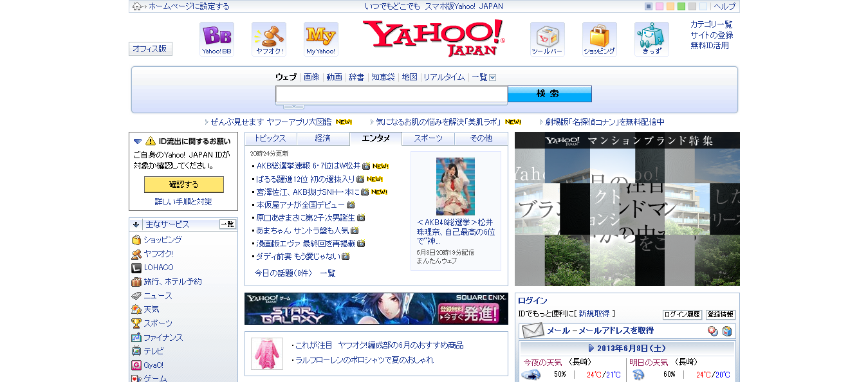Select the 知恵袋 search tab
The height and width of the screenshot is (382, 868).
point(383,77)
